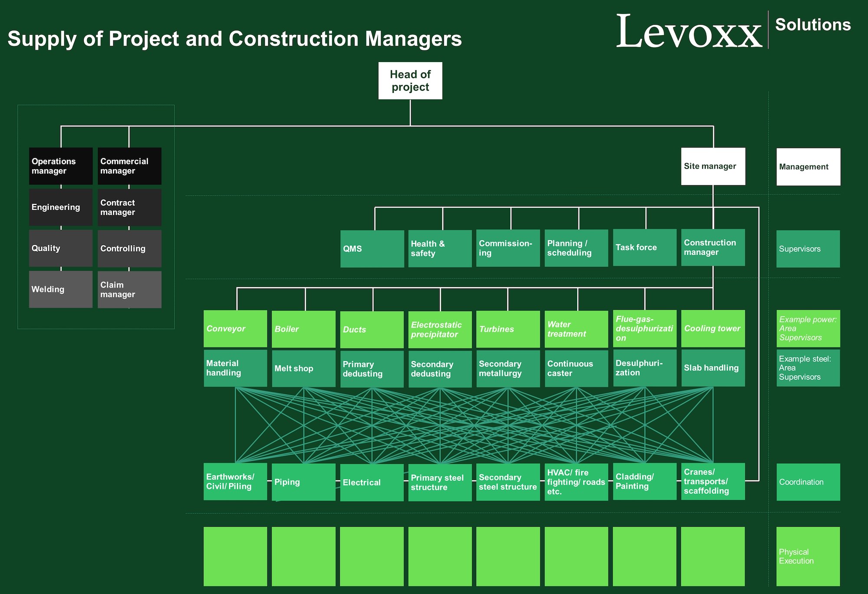Click the Secondary dedusting box
Image resolution: width=868 pixels, height=594 pixels.
(x=440, y=369)
